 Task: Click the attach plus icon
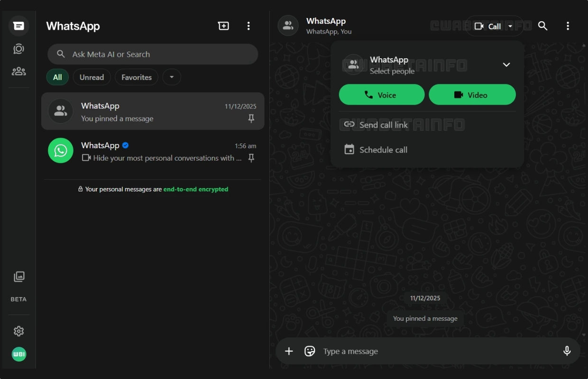click(x=289, y=351)
